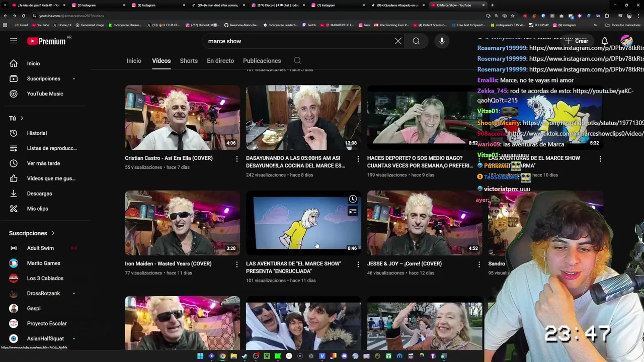The width and height of the screenshot is (644, 362).
Task: Play DASAYUNANDO 13:08 video thumbnail
Action: [303, 117]
